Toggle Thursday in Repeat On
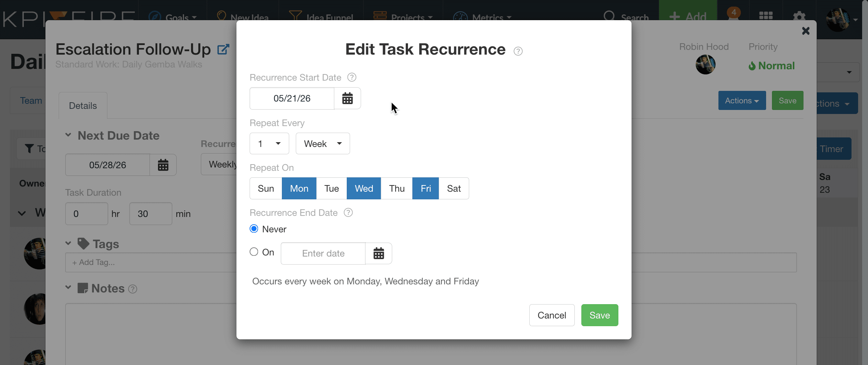Screen dimensions: 868x365 [397, 188]
